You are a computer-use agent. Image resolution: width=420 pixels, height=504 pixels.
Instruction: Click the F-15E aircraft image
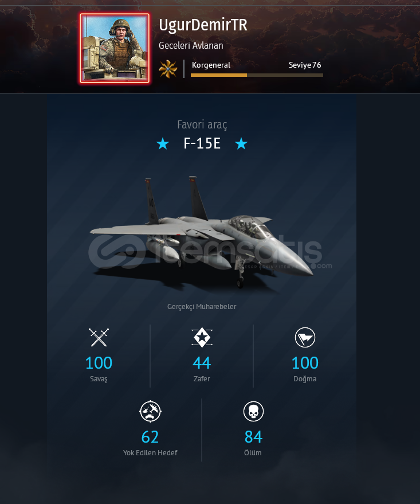202,232
